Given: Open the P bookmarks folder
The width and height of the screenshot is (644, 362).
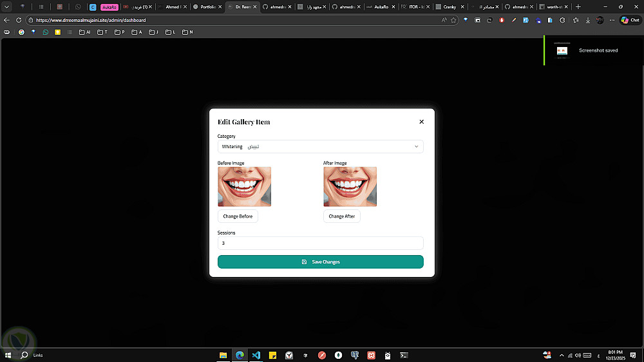Looking at the screenshot, I should (x=120, y=32).
